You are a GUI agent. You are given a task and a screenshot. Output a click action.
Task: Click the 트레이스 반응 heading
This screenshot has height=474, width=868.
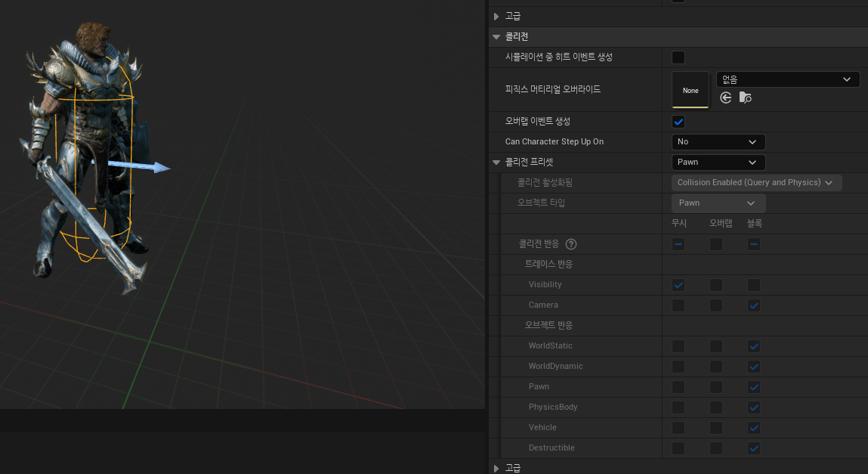pyautogui.click(x=548, y=264)
